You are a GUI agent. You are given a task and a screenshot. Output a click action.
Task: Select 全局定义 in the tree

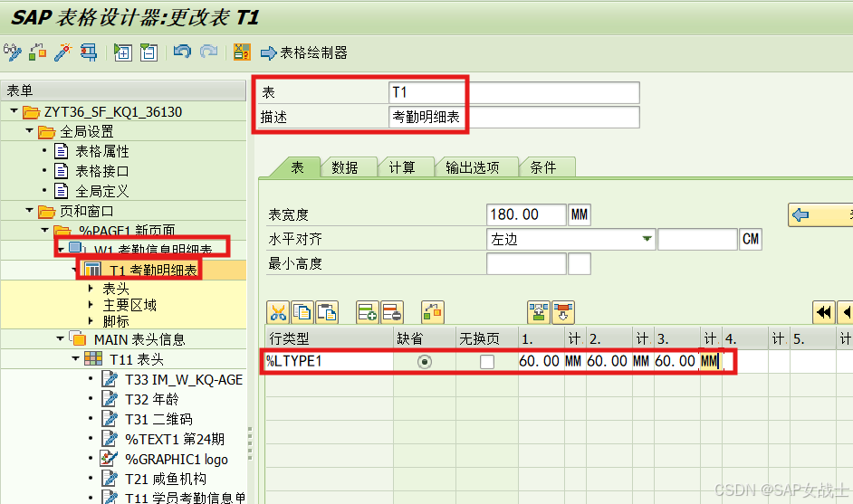click(101, 191)
